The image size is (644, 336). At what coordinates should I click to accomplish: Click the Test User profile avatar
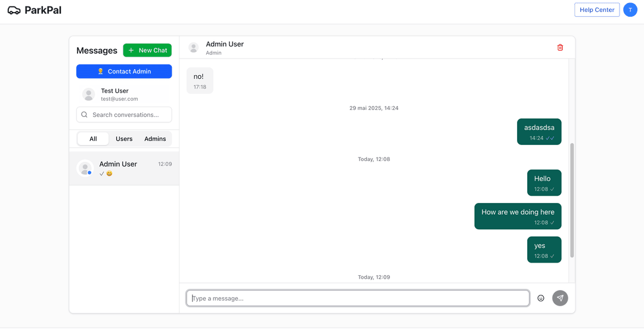pyautogui.click(x=88, y=94)
